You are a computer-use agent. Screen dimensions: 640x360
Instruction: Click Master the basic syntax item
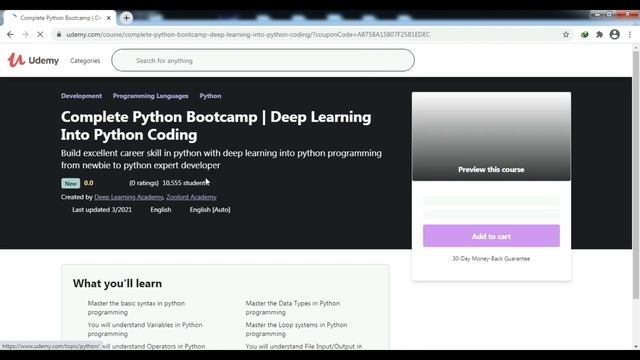coord(136,308)
